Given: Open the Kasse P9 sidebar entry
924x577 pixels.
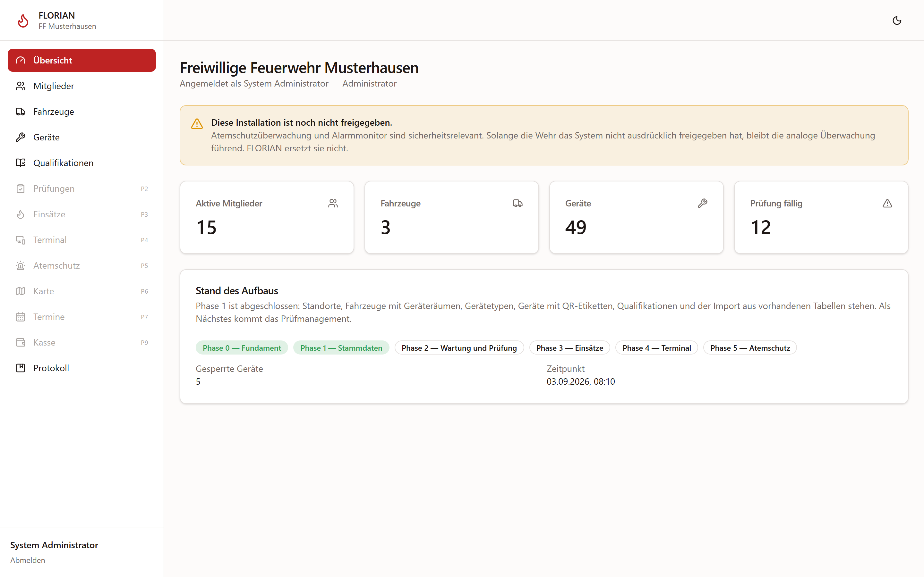Looking at the screenshot, I should pyautogui.click(x=82, y=342).
